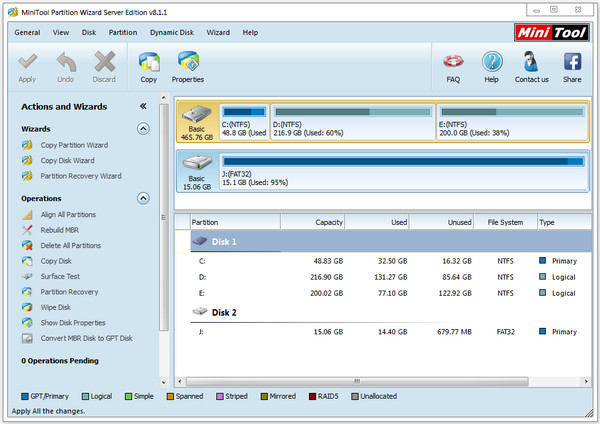The height and width of the screenshot is (424, 600).
Task: Click the Contact us envelope icon
Action: pyautogui.click(x=531, y=66)
